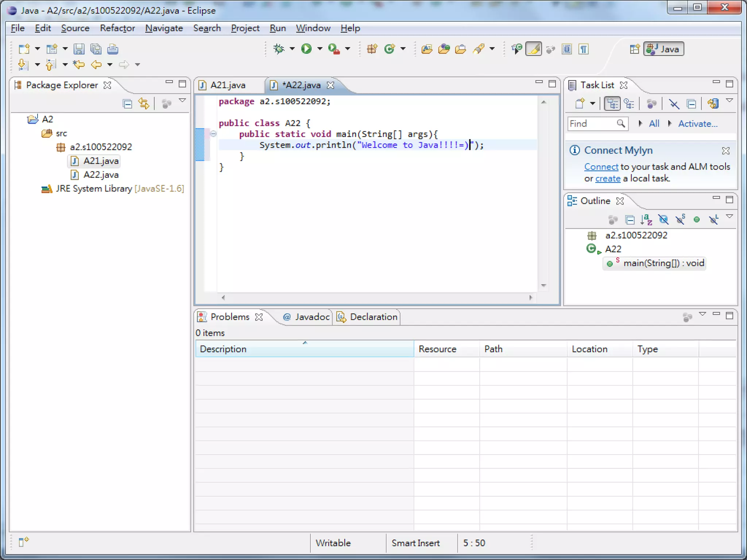Switch to the A21.java editor tab

(x=228, y=85)
